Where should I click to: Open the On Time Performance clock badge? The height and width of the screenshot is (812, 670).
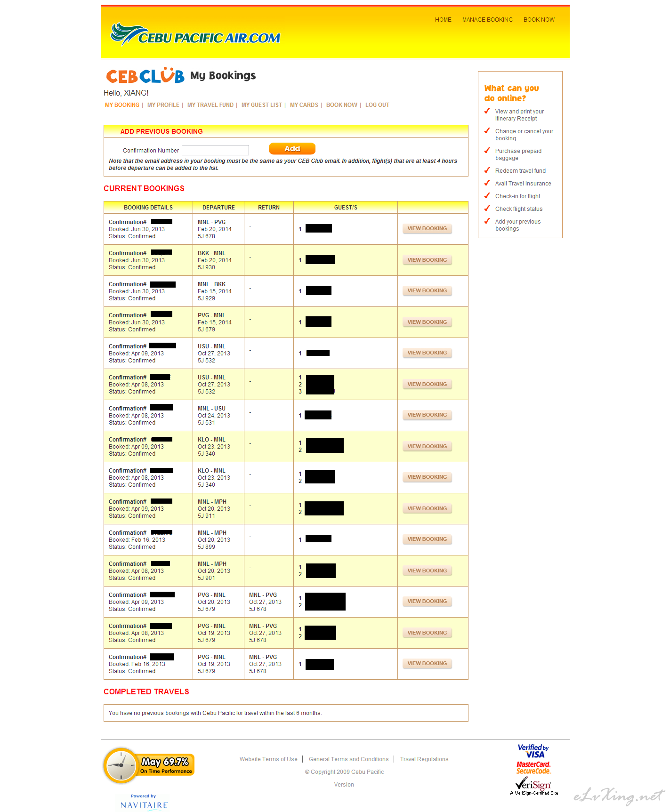point(149,765)
